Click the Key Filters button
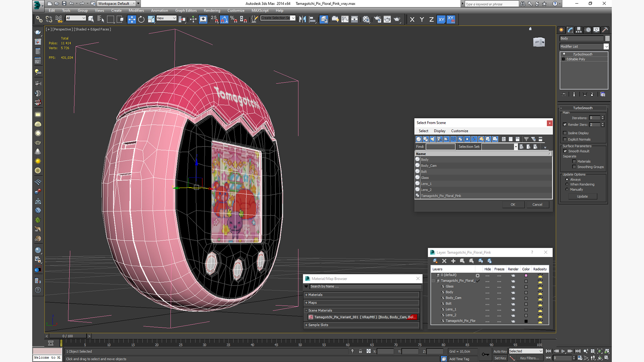644x362 pixels. (x=529, y=358)
